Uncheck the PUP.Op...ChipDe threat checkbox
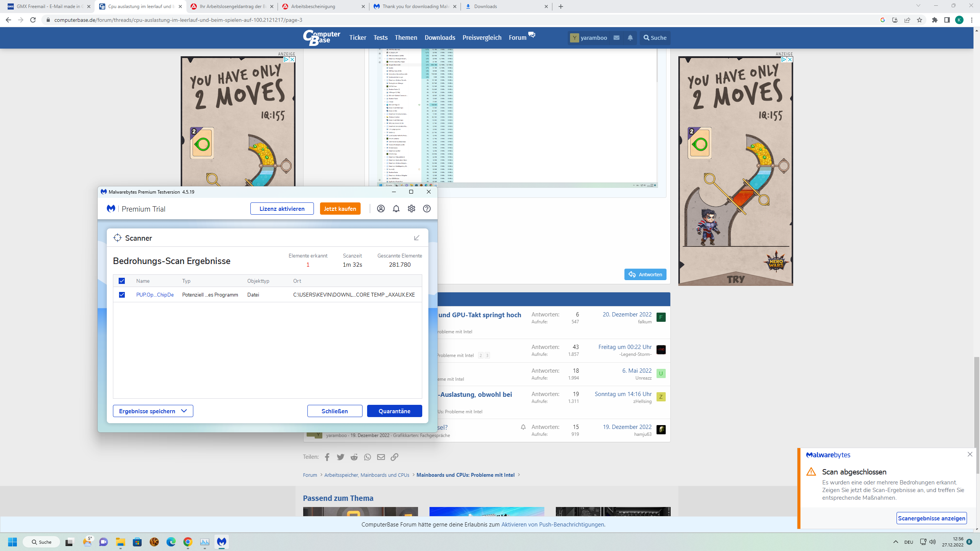980x551 pixels. pyautogui.click(x=122, y=295)
